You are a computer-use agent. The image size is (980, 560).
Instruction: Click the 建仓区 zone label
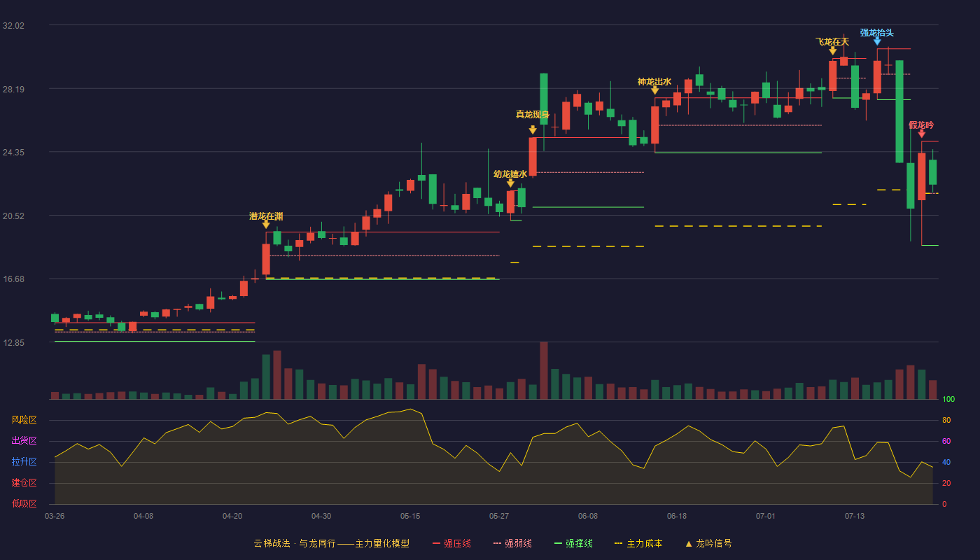point(24,483)
